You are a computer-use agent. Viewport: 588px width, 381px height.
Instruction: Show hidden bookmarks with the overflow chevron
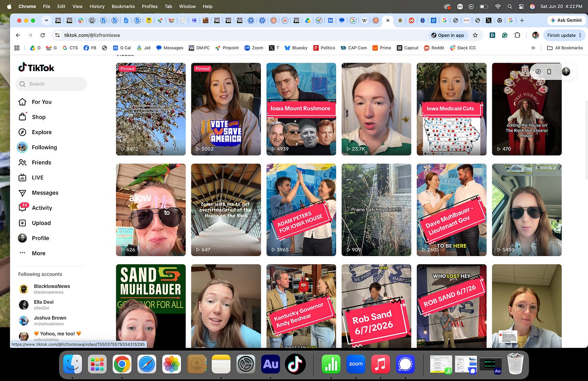pos(533,48)
